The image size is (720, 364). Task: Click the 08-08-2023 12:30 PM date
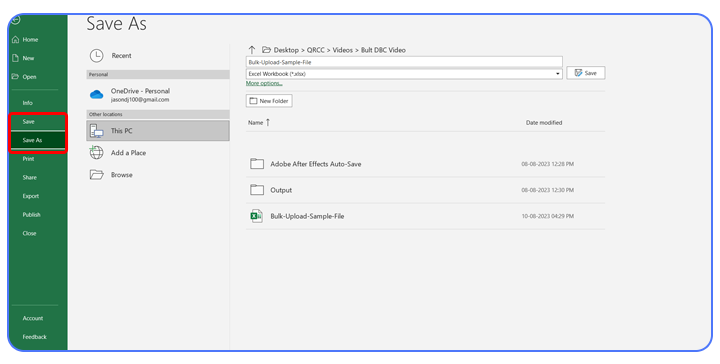[x=547, y=190]
